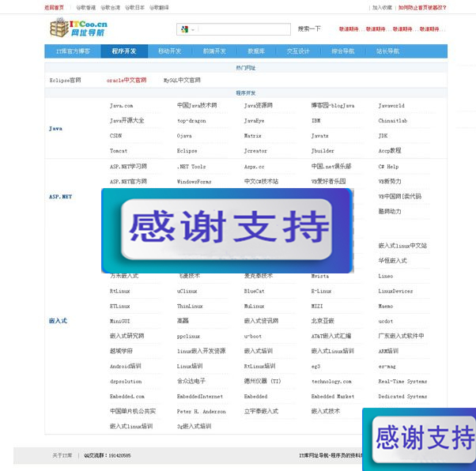This screenshot has width=476, height=471.
Task: Open the BlueCat link
Action: pos(254,291)
